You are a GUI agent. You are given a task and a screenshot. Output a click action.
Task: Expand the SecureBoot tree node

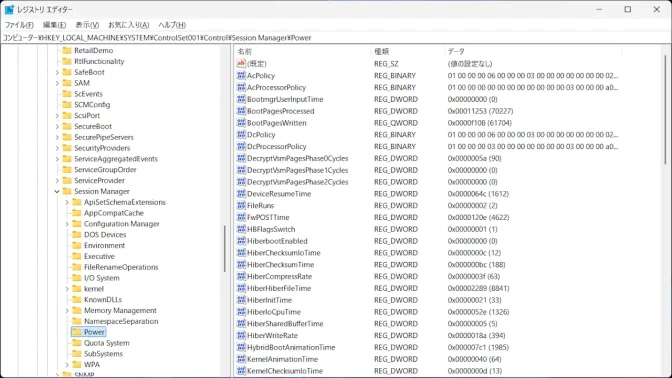[x=57, y=126]
